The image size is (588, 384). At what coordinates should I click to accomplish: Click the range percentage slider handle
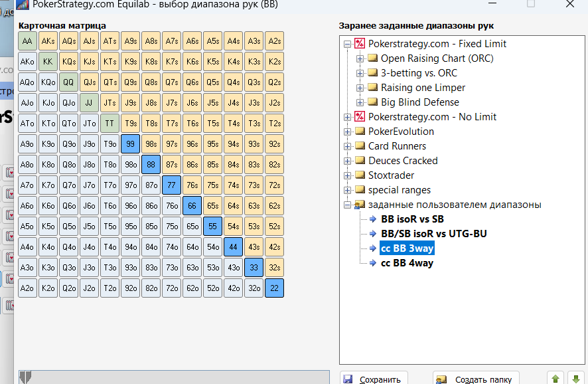tap(25, 377)
